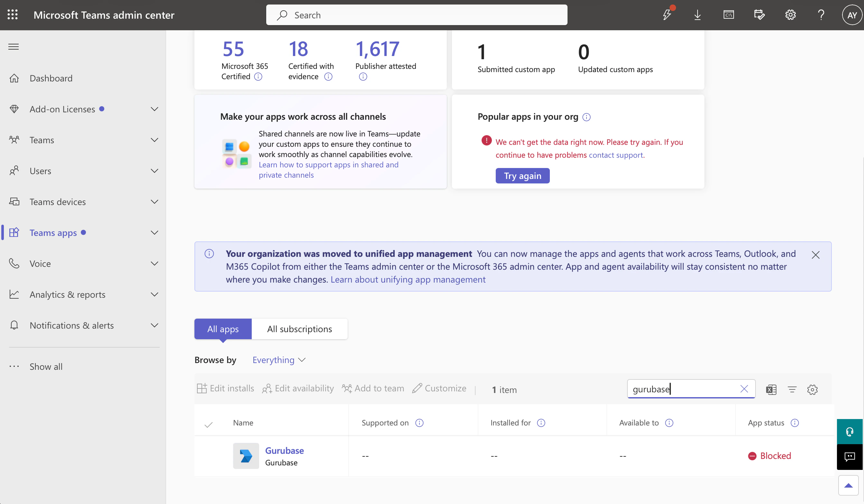This screenshot has height=504, width=864.
Task: Open Learn about unifying app management link
Action: pos(408,279)
